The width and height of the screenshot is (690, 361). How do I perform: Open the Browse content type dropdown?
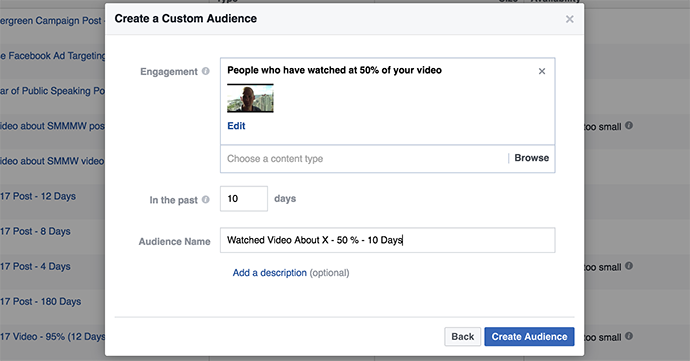(532, 158)
